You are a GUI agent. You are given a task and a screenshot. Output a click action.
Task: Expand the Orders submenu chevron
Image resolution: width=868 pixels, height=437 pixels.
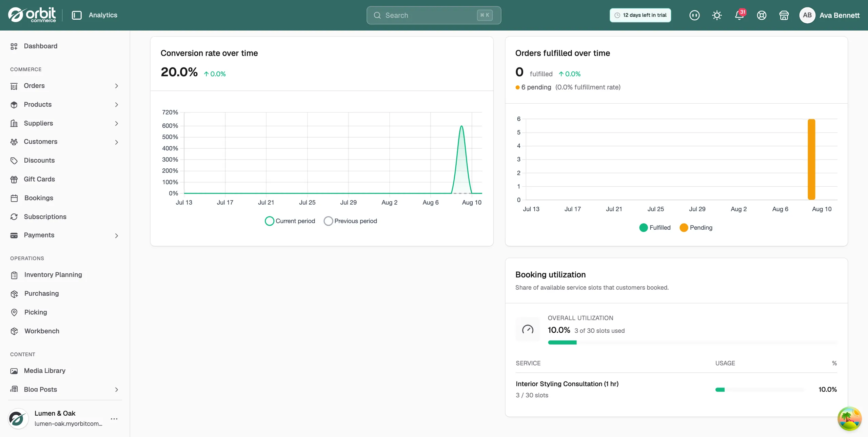pos(116,86)
